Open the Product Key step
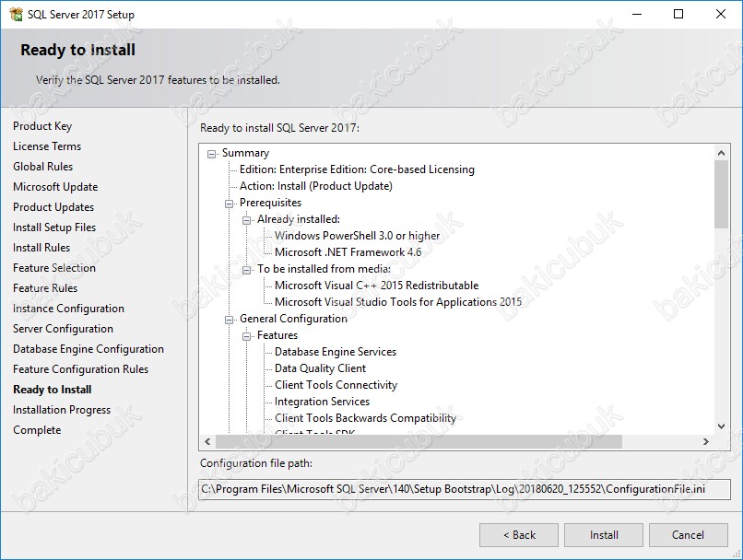 point(42,126)
